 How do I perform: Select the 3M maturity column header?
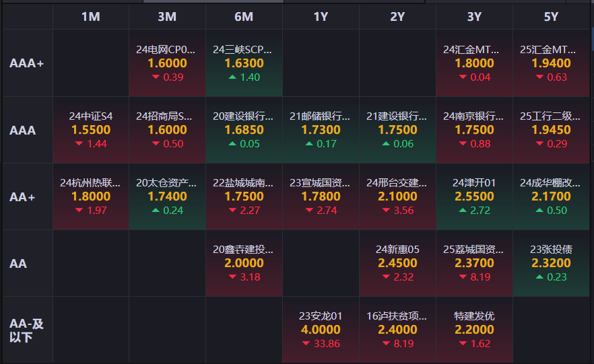(x=167, y=17)
